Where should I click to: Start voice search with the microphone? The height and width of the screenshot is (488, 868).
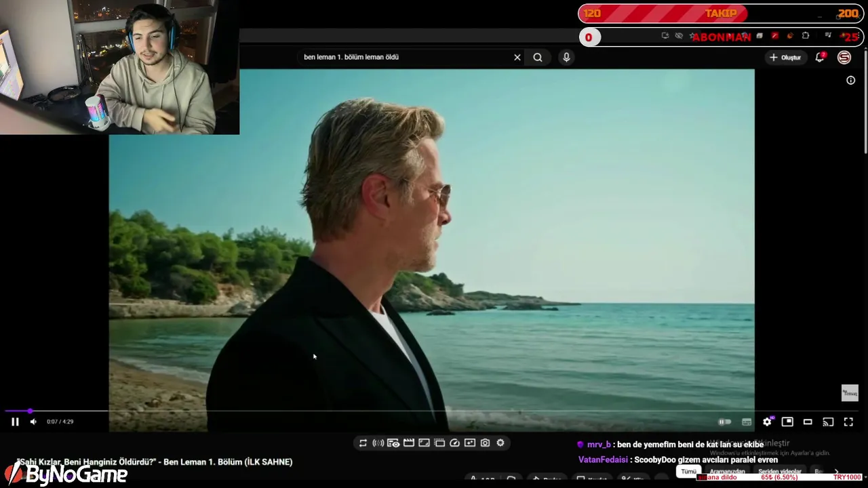coord(566,57)
